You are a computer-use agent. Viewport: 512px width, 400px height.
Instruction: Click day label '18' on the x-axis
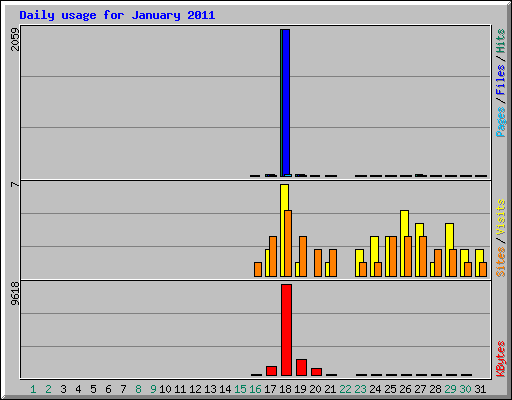[285, 389]
